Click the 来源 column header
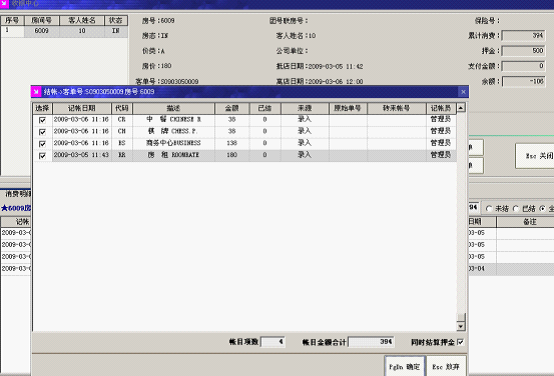Viewport: 554px width, 376px height. click(305, 108)
